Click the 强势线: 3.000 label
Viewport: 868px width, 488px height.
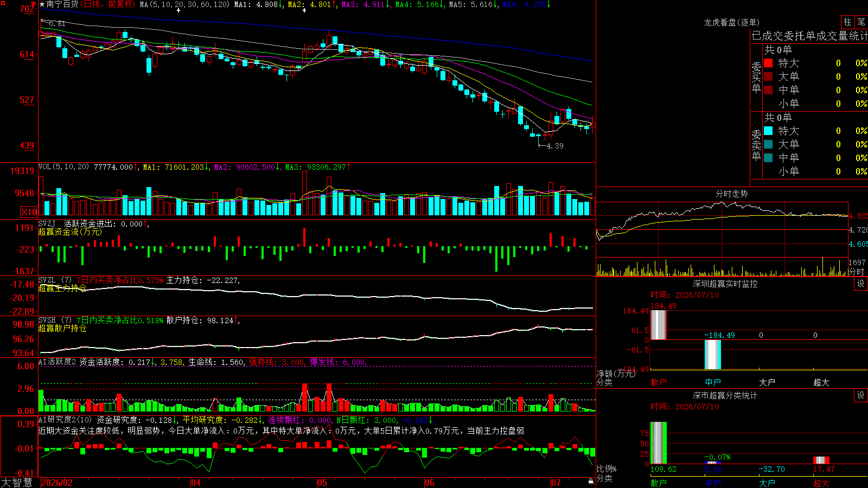(277, 362)
